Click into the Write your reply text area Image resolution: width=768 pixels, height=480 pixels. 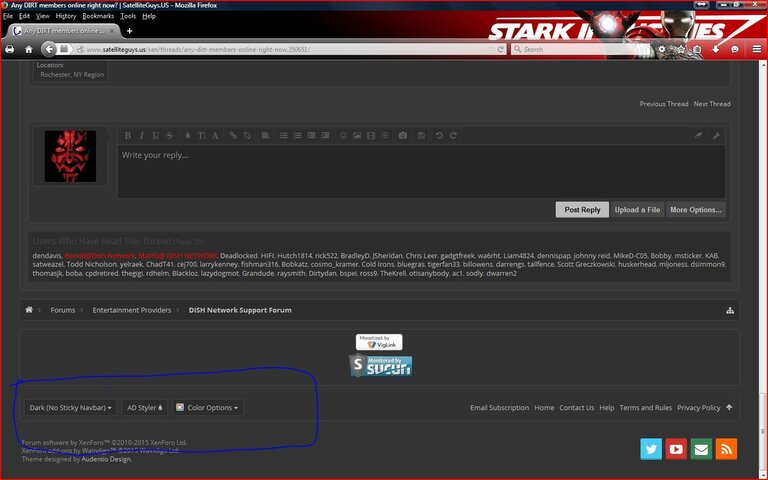(421, 171)
